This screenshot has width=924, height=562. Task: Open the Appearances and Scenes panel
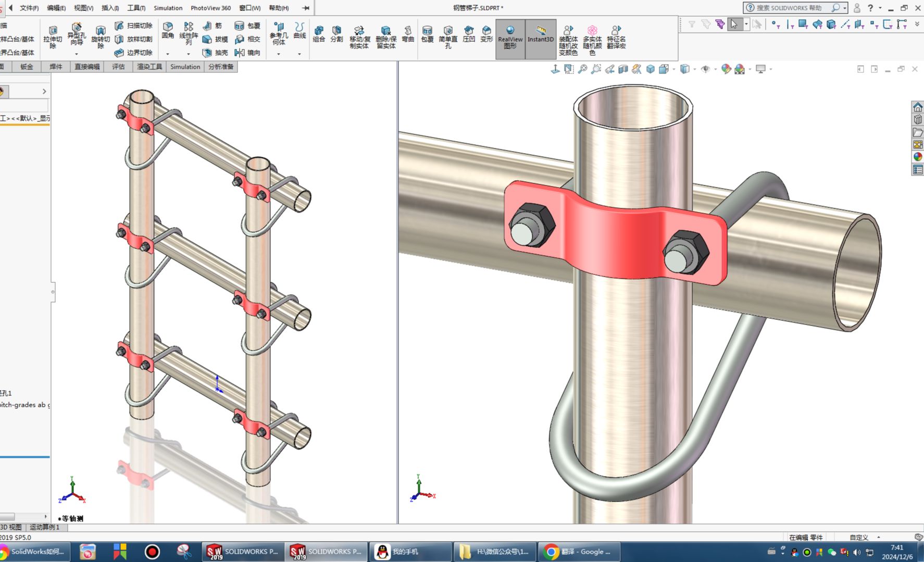pos(917,157)
